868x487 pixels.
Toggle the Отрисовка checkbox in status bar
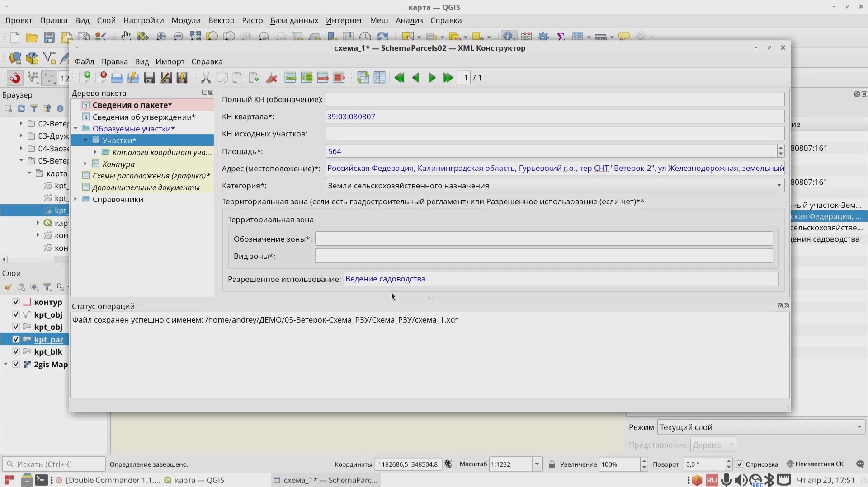pyautogui.click(x=740, y=464)
